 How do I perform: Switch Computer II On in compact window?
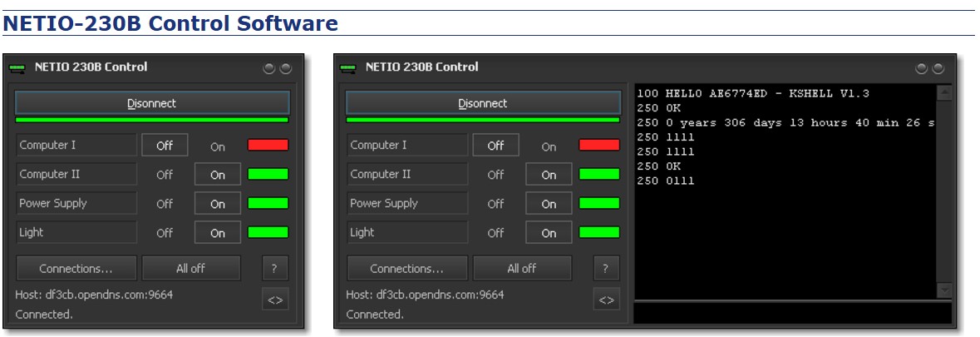pos(218,175)
